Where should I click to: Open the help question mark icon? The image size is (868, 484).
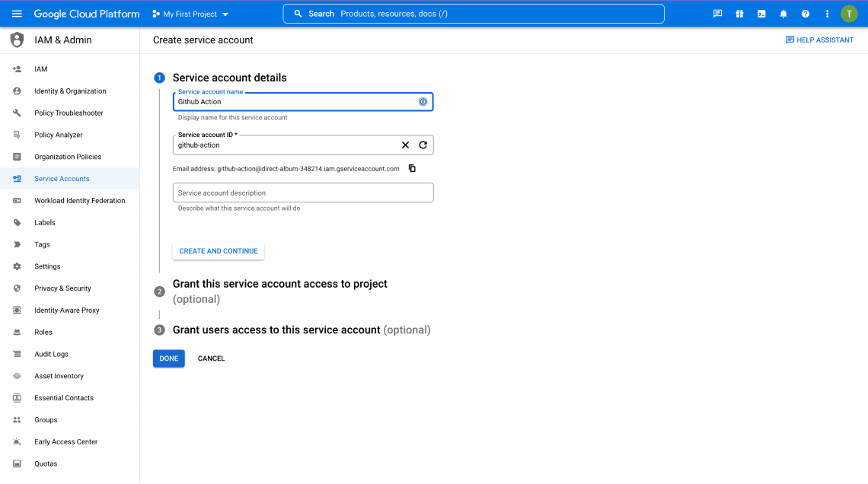tap(806, 13)
